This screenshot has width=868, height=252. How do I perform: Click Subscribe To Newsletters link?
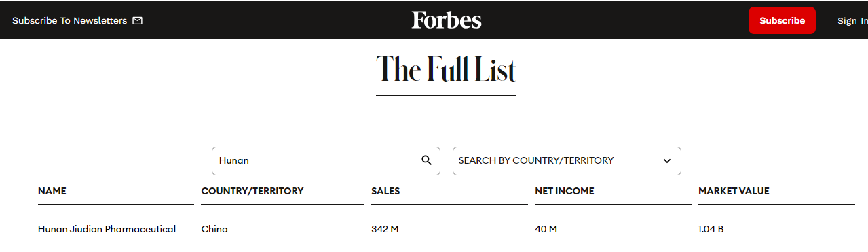click(x=69, y=20)
